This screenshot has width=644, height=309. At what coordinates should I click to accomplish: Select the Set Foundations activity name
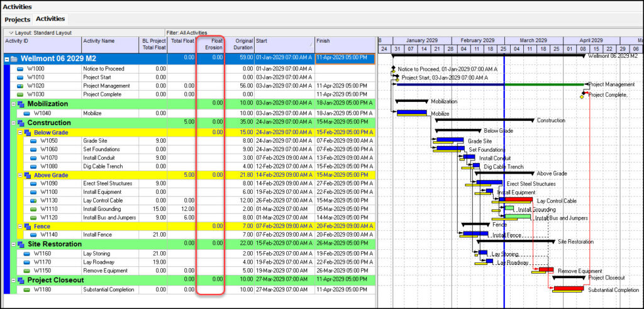pyautogui.click(x=101, y=150)
